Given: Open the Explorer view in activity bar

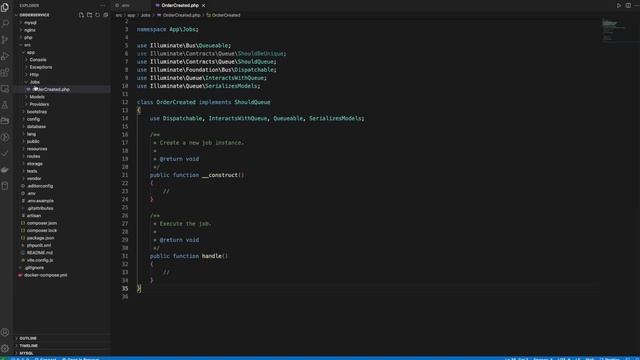Looking at the screenshot, I should coord(5,7).
